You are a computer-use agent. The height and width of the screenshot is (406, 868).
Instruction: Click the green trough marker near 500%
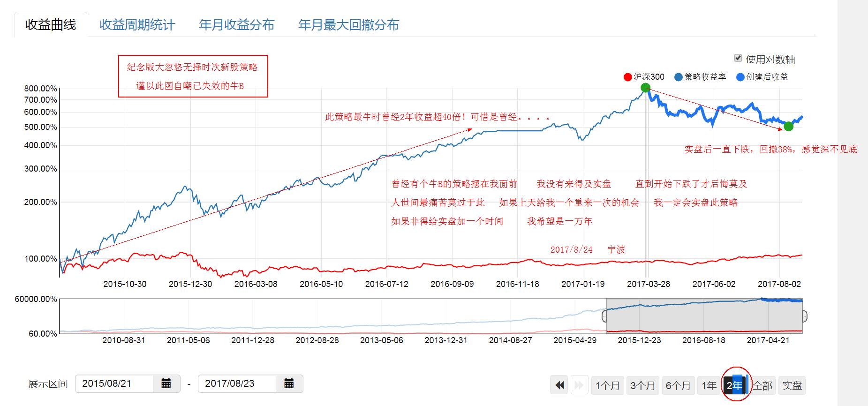click(x=788, y=126)
